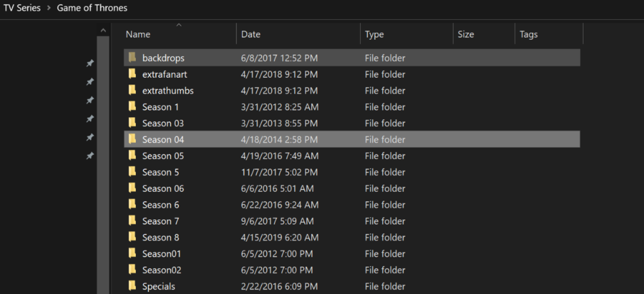This screenshot has width=644, height=294.
Task: Select the Season01 folder name
Action: (x=162, y=253)
